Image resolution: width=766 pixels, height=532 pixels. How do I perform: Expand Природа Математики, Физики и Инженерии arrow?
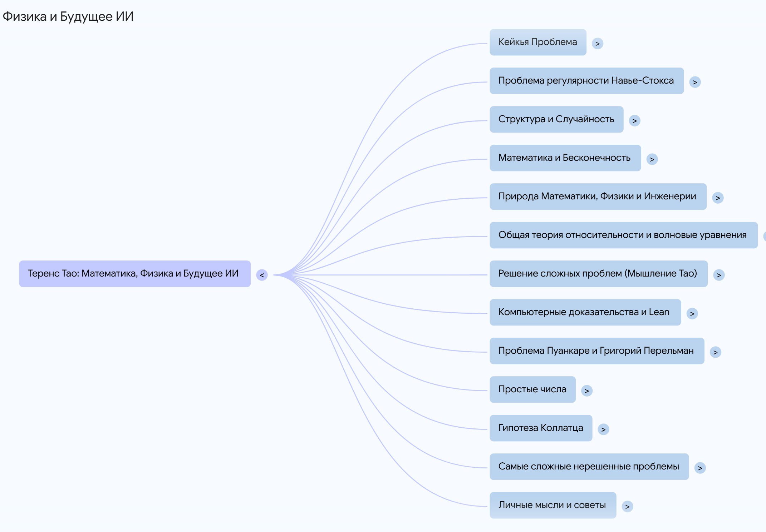click(717, 198)
